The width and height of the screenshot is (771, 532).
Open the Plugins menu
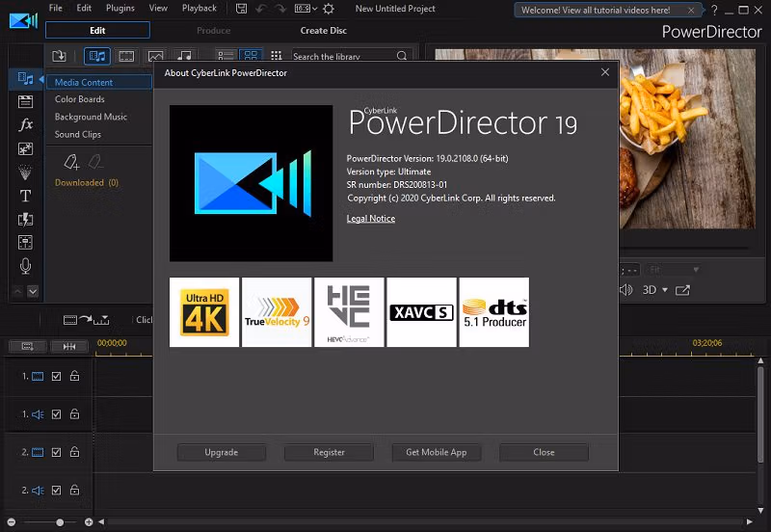pyautogui.click(x=120, y=9)
